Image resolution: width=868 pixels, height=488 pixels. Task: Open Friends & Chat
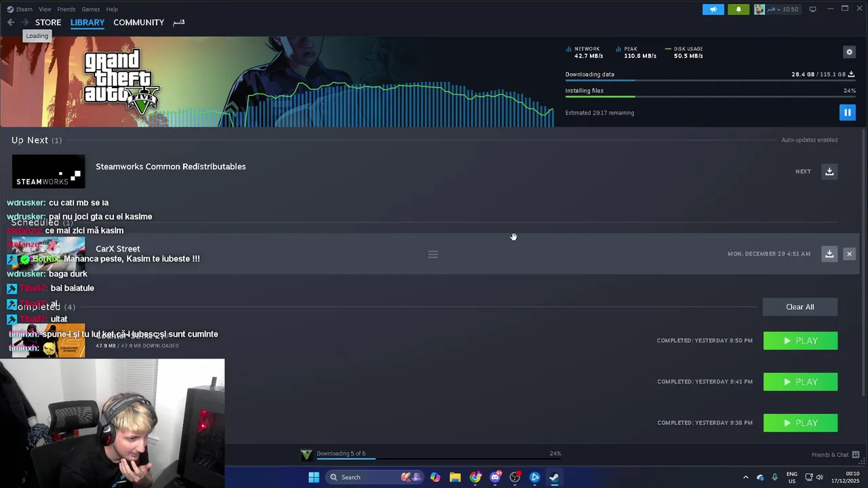tap(835, 455)
